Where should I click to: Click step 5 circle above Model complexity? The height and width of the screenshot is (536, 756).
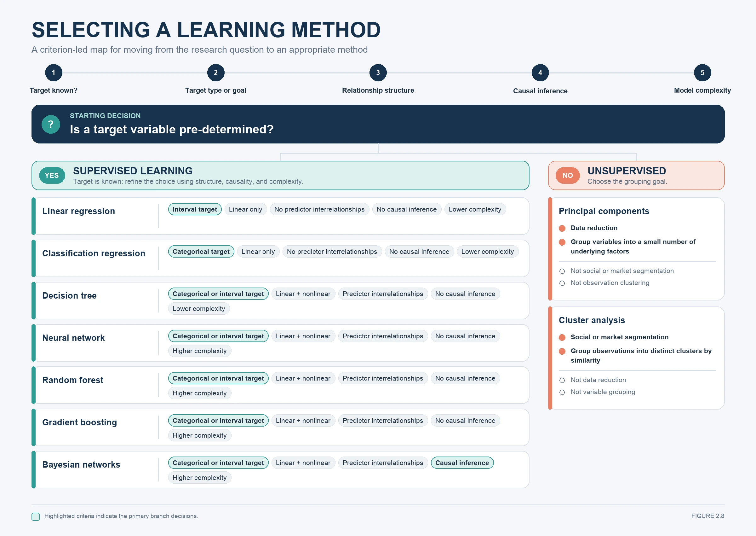coord(702,73)
